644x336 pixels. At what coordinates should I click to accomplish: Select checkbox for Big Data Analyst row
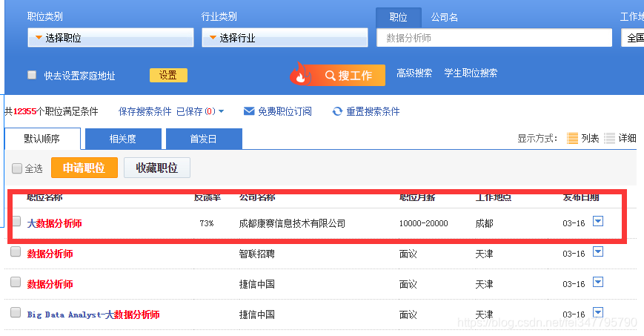tap(16, 312)
